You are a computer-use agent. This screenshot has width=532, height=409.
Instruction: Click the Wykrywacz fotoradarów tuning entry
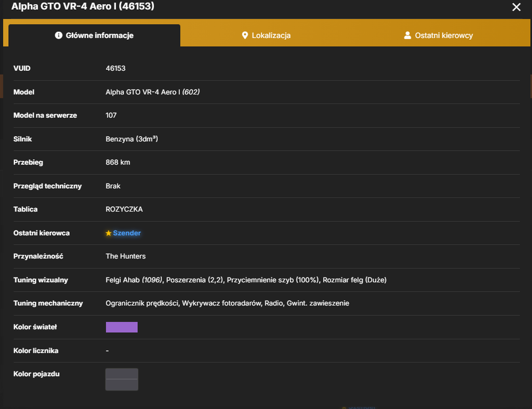222,303
